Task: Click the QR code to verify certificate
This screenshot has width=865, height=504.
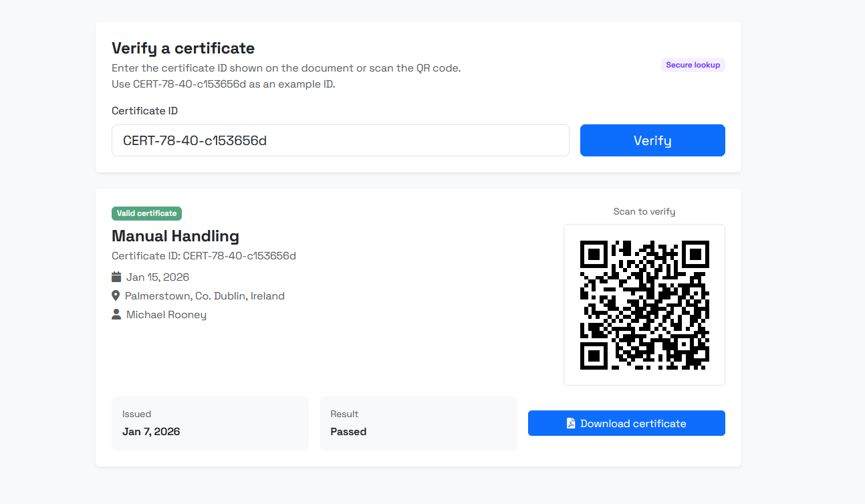Action: (644, 304)
